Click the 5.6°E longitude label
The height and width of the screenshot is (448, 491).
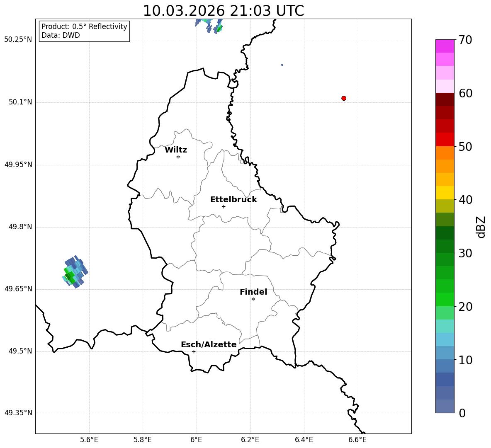(x=89, y=440)
